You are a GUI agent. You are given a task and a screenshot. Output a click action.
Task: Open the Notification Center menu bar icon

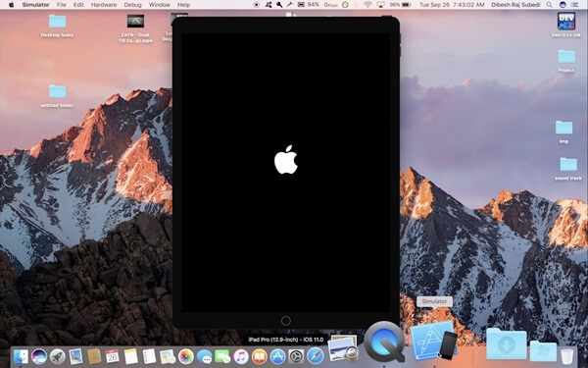click(x=575, y=5)
